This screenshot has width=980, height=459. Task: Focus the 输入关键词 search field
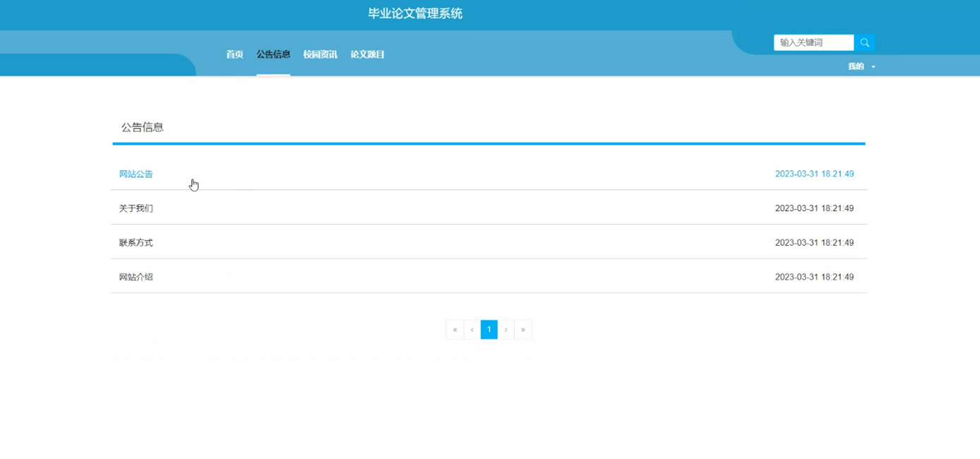click(814, 42)
